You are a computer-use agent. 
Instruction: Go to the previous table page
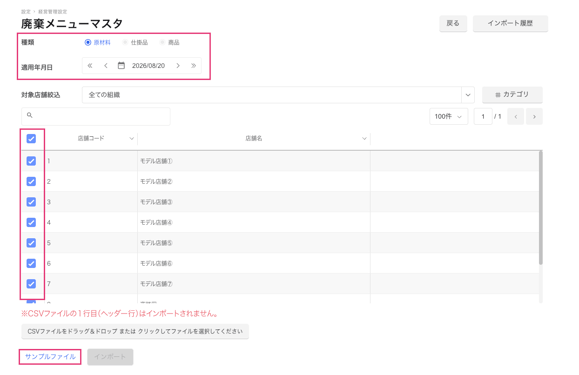(516, 117)
